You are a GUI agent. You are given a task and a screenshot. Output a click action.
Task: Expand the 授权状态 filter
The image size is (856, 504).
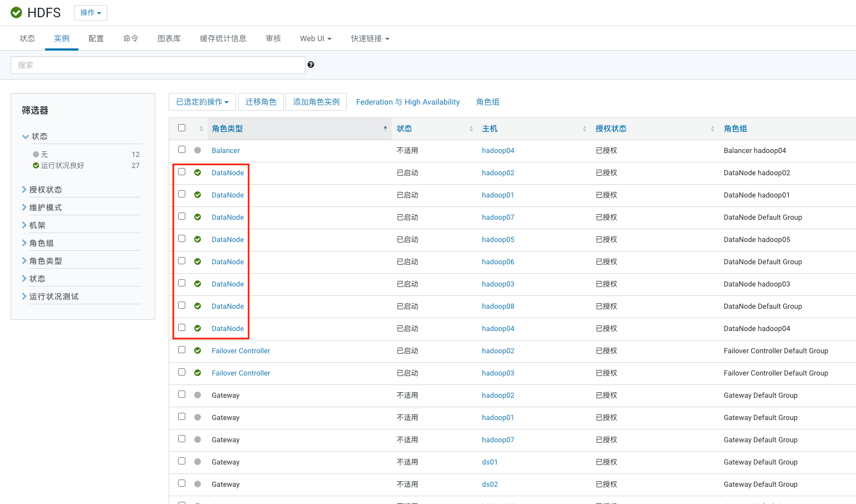42,190
